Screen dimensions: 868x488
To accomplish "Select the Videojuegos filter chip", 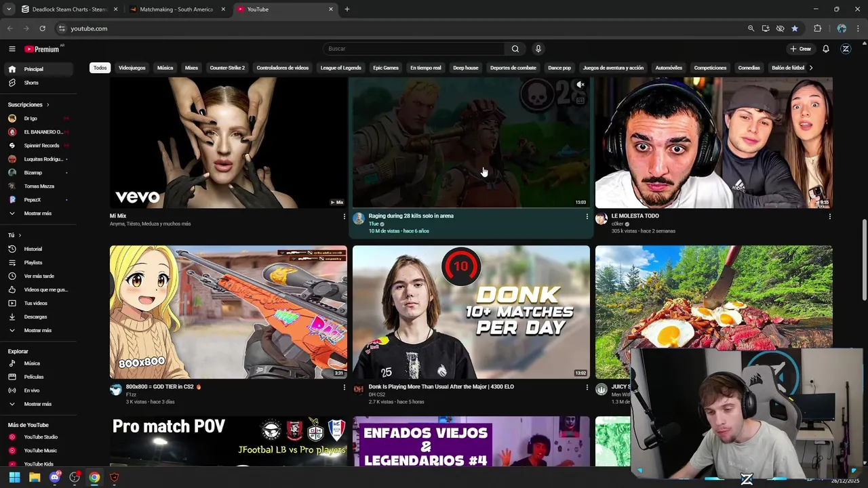I will coord(132,68).
